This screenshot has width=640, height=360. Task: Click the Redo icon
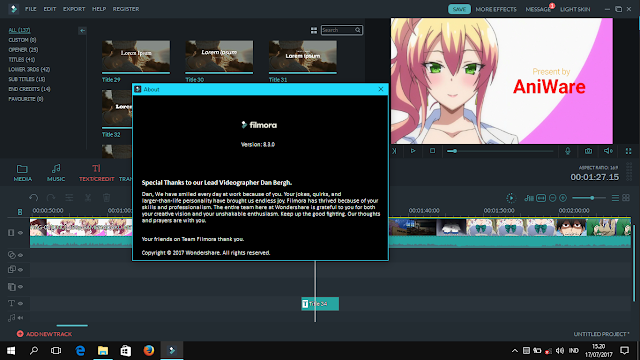pos(51,198)
